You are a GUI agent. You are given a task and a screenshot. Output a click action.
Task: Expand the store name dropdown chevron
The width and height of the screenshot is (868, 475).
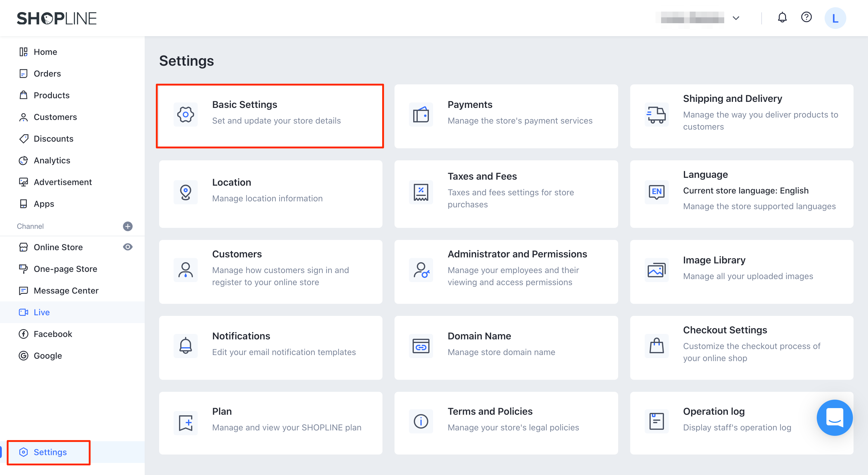coord(736,18)
